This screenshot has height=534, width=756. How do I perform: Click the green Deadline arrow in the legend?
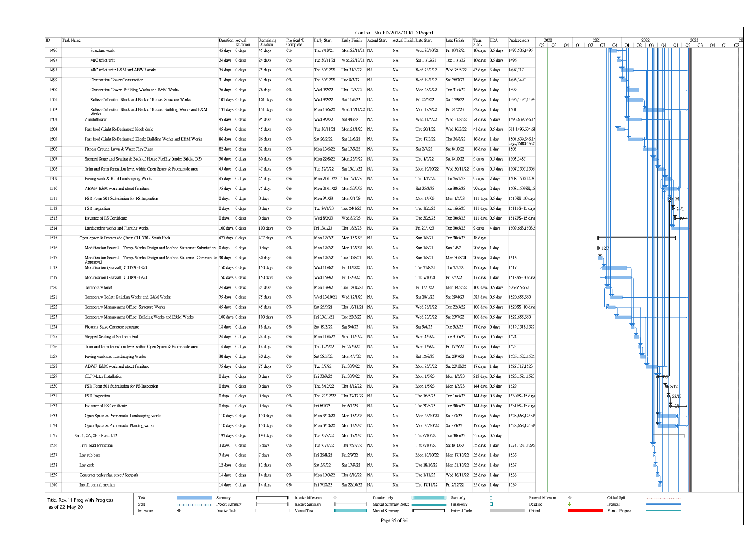569,504
